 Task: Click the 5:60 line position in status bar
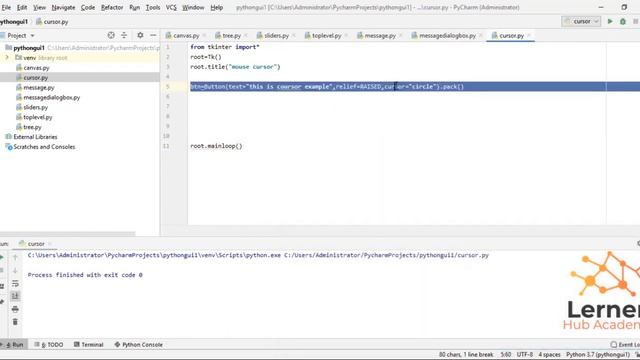click(506, 354)
